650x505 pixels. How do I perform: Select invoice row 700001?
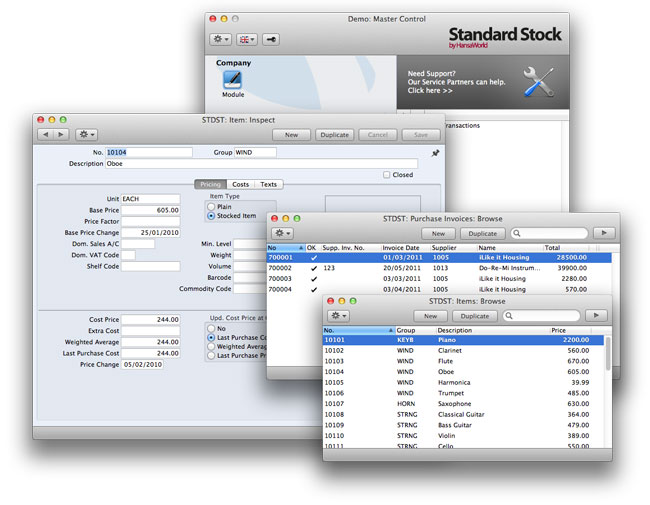439,257
